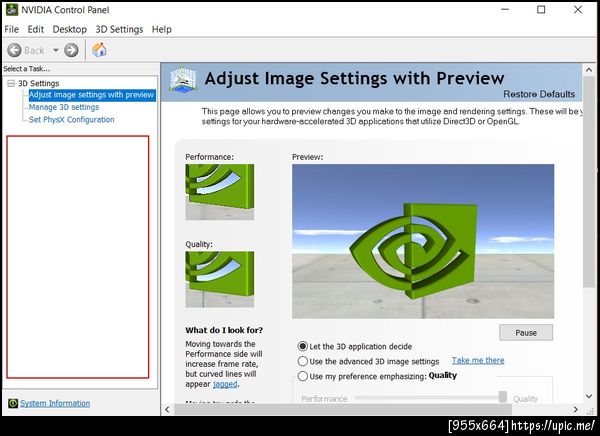Click the 'What do I look for?' heading
Image resolution: width=600 pixels, height=436 pixels.
pos(224,330)
